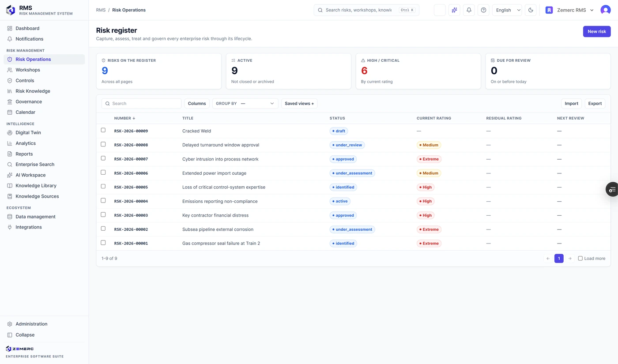Select checkbox for RSK-2026-00009 Cracked Weld
Viewport: 618px width, 364px height.
103,130
